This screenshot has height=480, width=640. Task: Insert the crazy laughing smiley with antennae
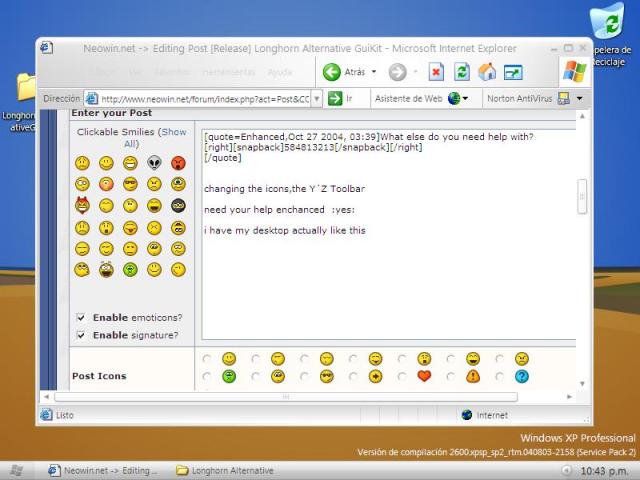pos(106,269)
